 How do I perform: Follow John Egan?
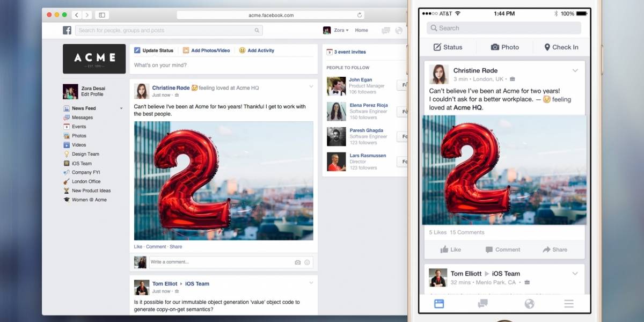click(x=402, y=86)
